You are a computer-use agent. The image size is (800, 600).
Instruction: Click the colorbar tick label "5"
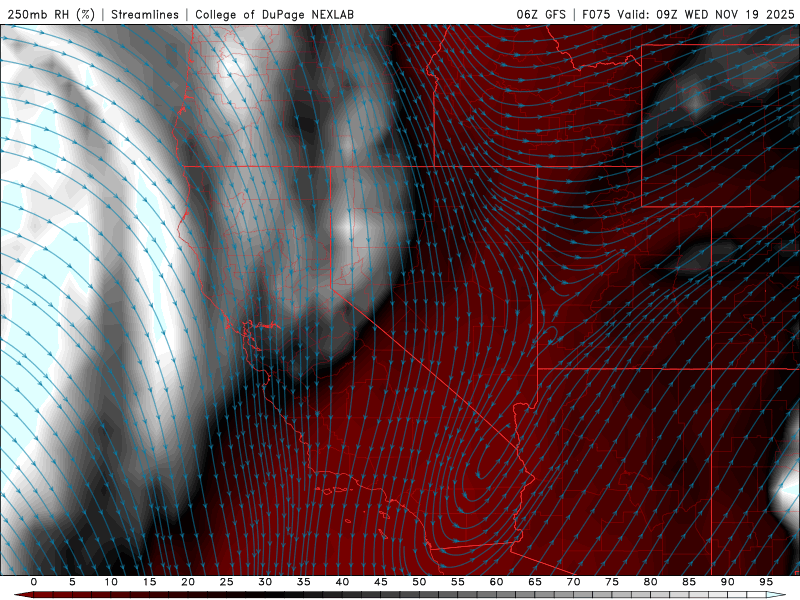[x=72, y=582]
